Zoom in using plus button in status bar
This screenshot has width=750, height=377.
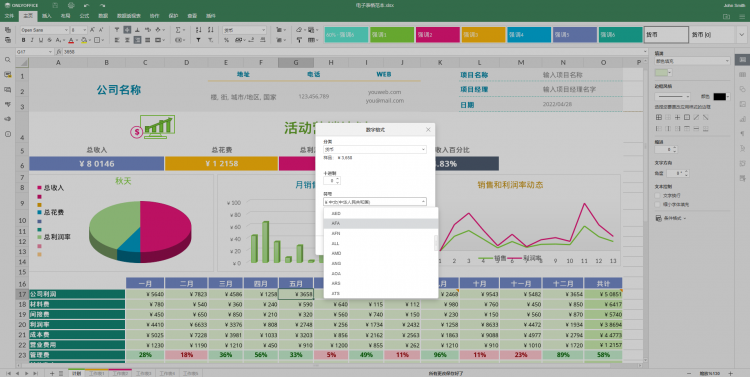(x=730, y=373)
